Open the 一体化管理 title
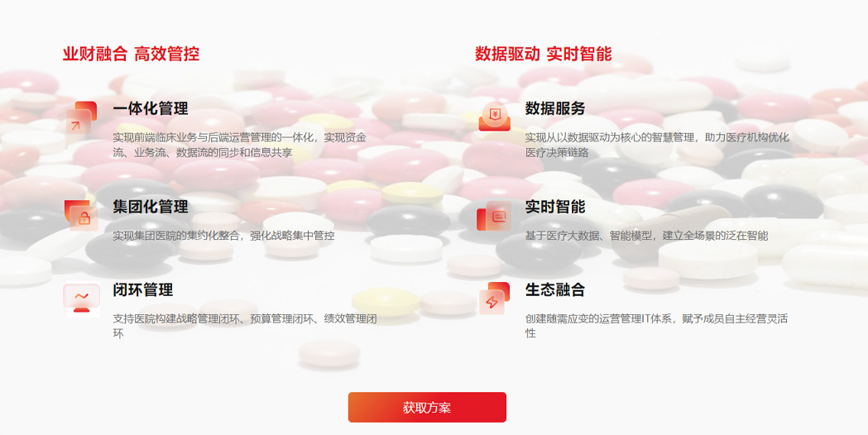 pos(151,108)
